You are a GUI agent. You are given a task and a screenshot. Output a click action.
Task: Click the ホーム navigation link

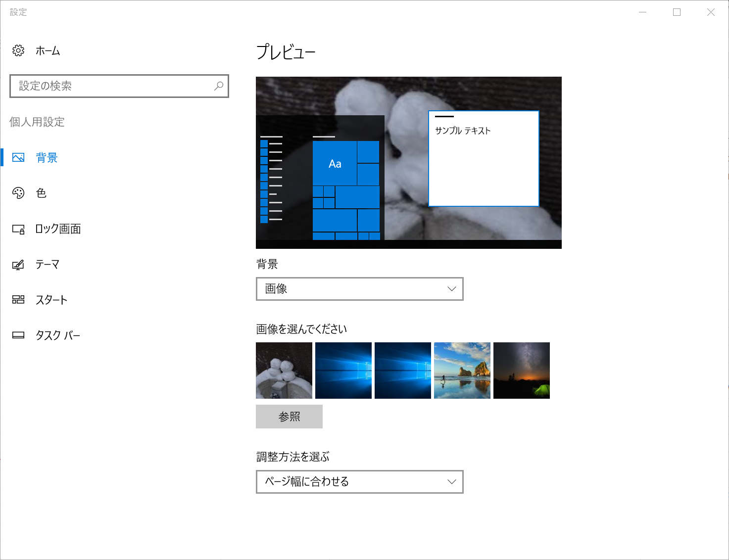point(47,50)
